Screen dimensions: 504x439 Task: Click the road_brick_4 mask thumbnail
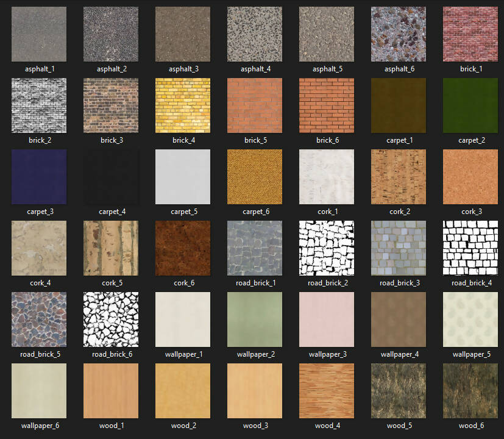tap(470, 248)
